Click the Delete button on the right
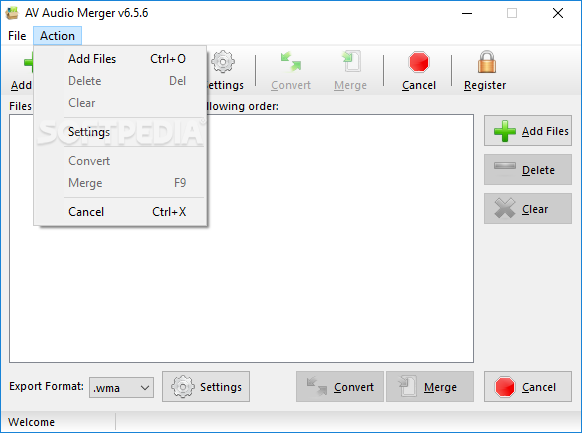 528,170
